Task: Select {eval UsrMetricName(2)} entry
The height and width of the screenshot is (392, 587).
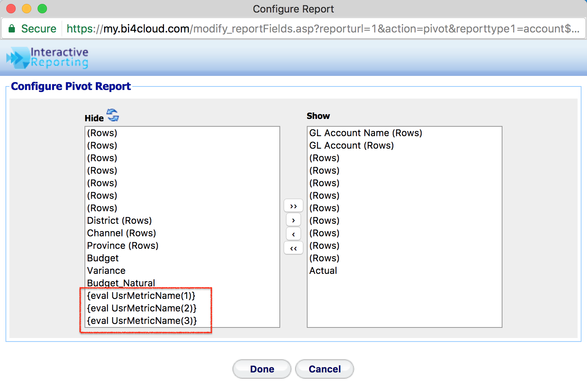Action: pos(182,308)
